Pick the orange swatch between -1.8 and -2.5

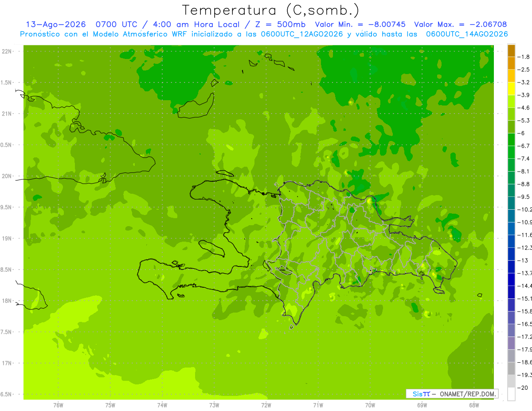pyautogui.click(x=511, y=63)
